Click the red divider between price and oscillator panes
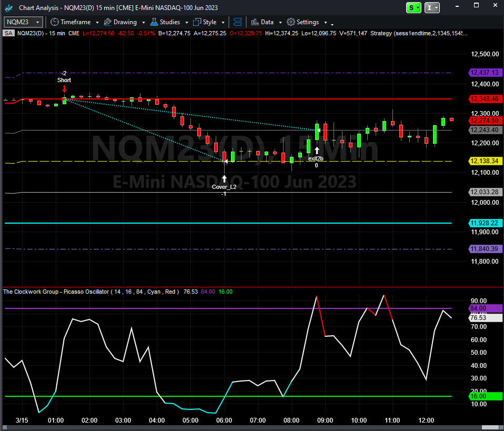Viewport: 504px width, 431px height. [252, 287]
